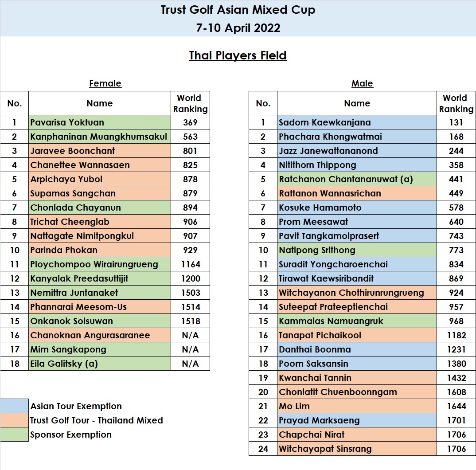Select world ranking cell 369
Screen dimensions: 476x470
pyautogui.click(x=190, y=122)
